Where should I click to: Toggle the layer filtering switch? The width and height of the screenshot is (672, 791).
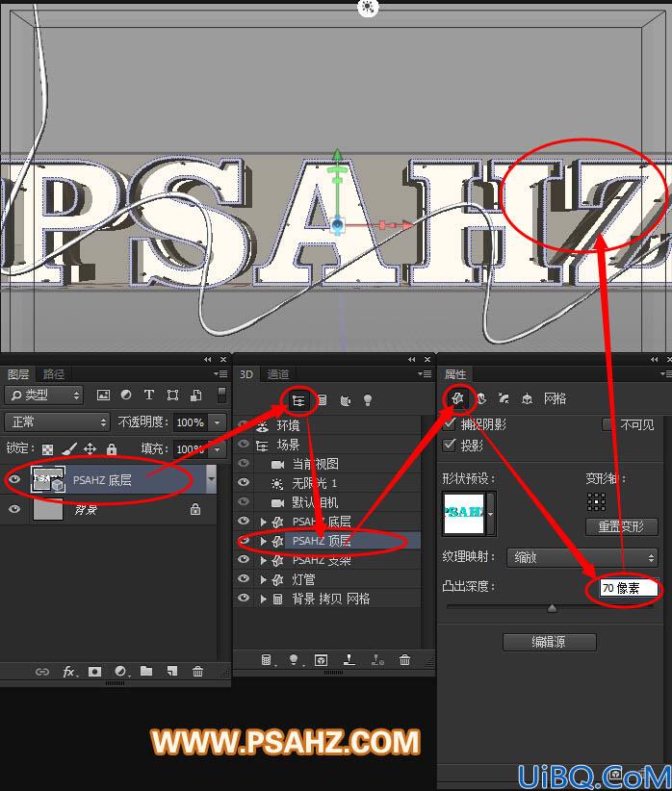[221, 395]
